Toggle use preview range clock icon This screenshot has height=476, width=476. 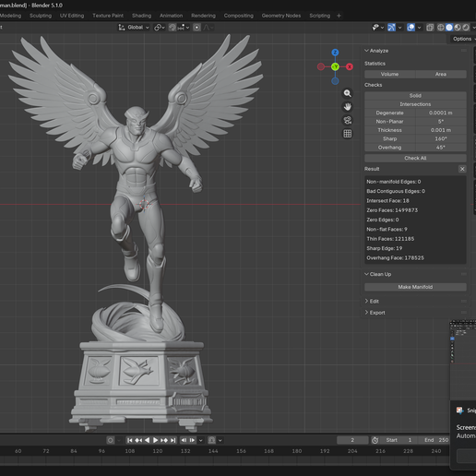[x=375, y=440]
